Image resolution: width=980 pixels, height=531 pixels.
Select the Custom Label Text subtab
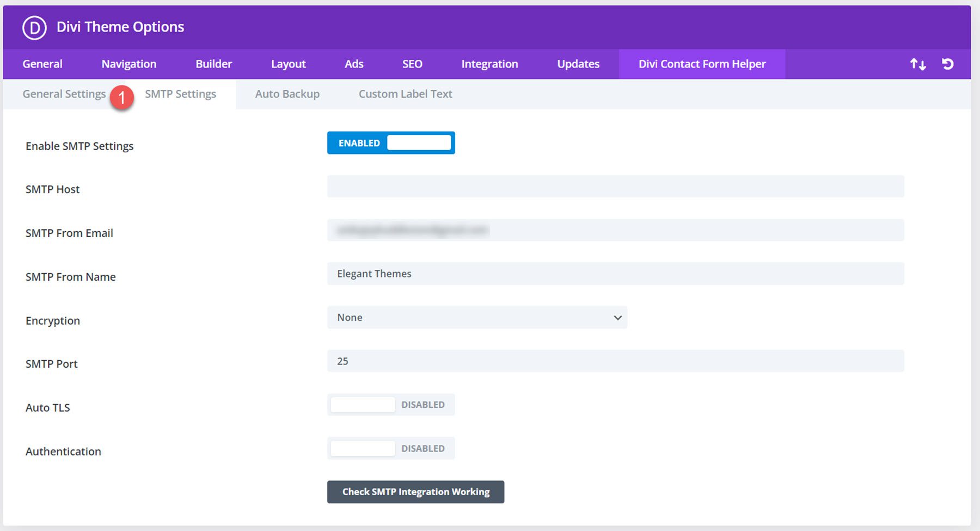click(x=405, y=94)
